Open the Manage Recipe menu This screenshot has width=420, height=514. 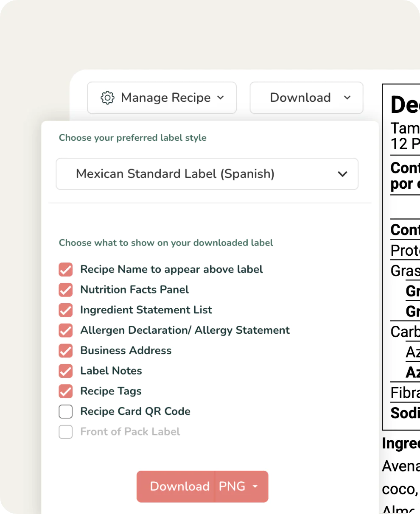pyautogui.click(x=162, y=98)
